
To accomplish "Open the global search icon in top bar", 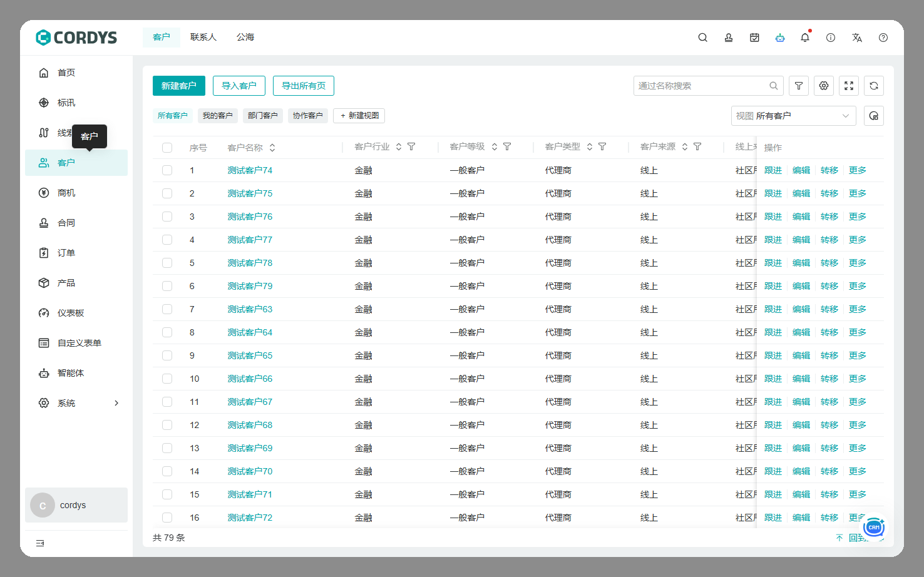I will pos(703,38).
